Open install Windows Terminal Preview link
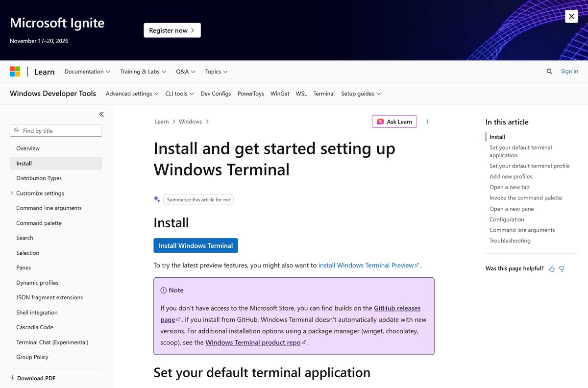 pyautogui.click(x=368, y=265)
